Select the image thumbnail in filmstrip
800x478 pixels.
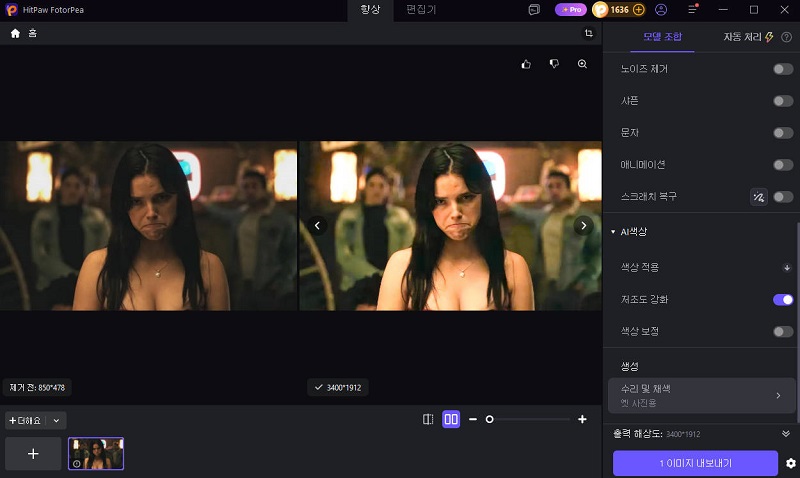96,454
